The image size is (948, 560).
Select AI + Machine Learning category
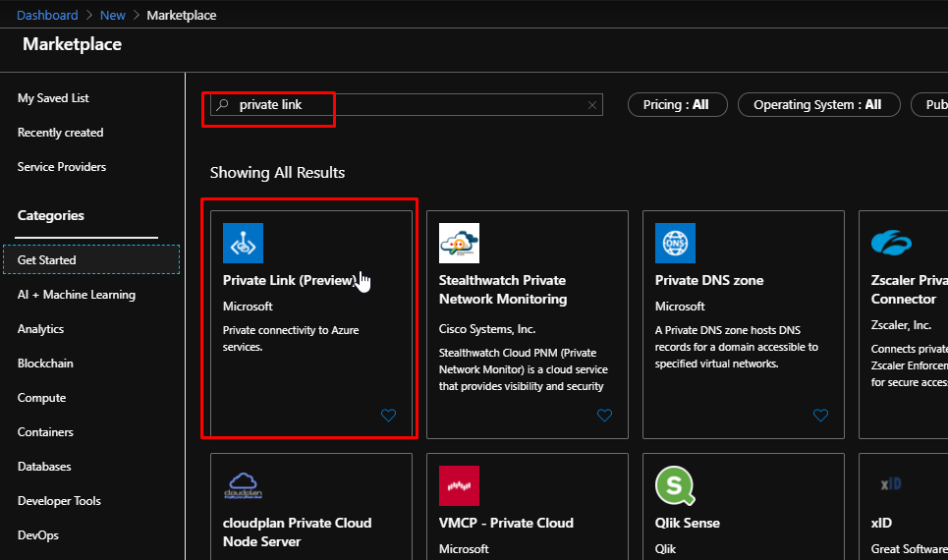[77, 295]
